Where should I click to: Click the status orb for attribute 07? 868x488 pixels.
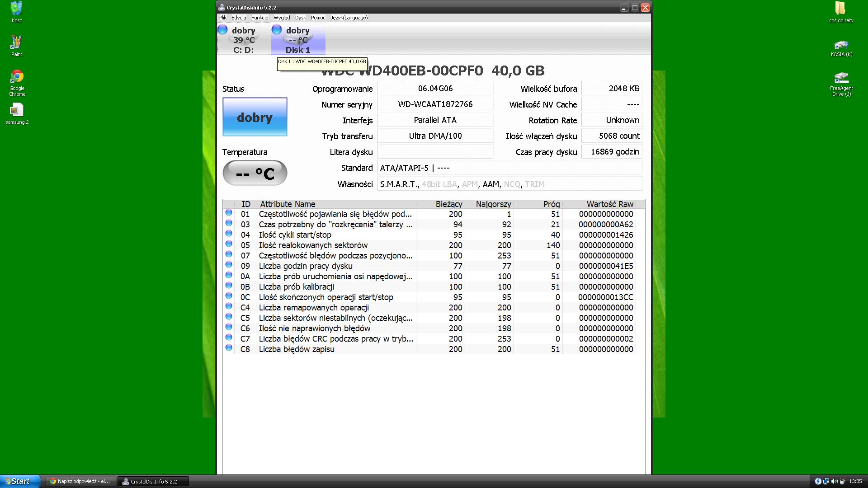click(229, 254)
